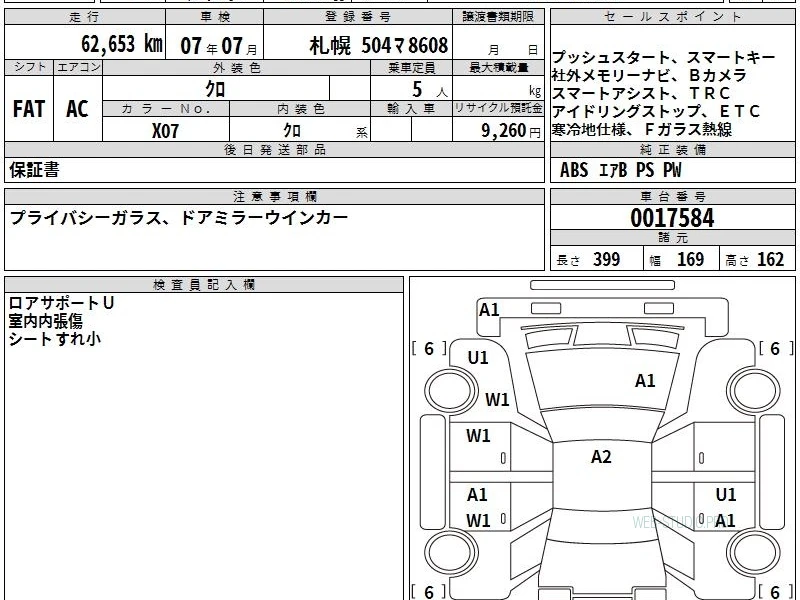This screenshot has height=600, width=800.
Task: Click the 外装色 header
Action: coord(236,67)
